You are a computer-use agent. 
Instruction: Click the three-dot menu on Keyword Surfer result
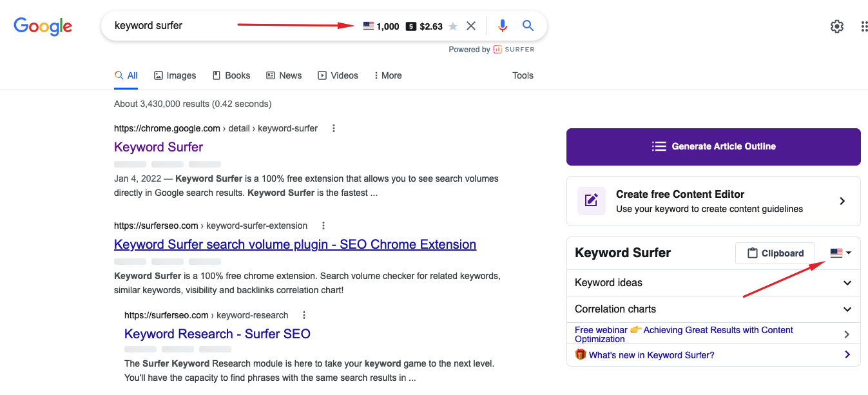[333, 128]
